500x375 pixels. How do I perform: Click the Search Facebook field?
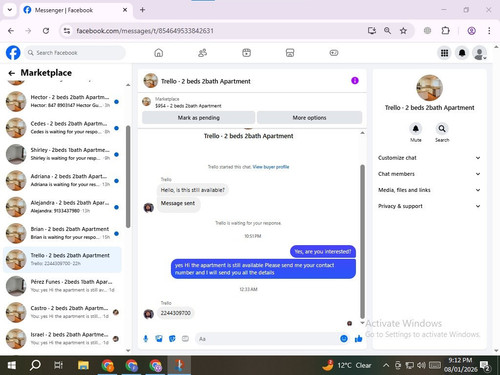(75, 53)
